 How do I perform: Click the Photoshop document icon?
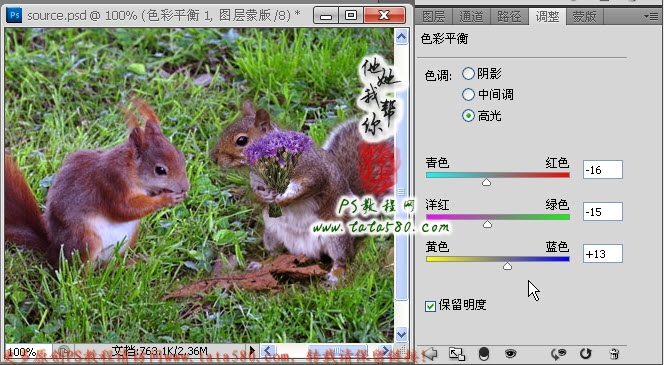click(x=14, y=16)
